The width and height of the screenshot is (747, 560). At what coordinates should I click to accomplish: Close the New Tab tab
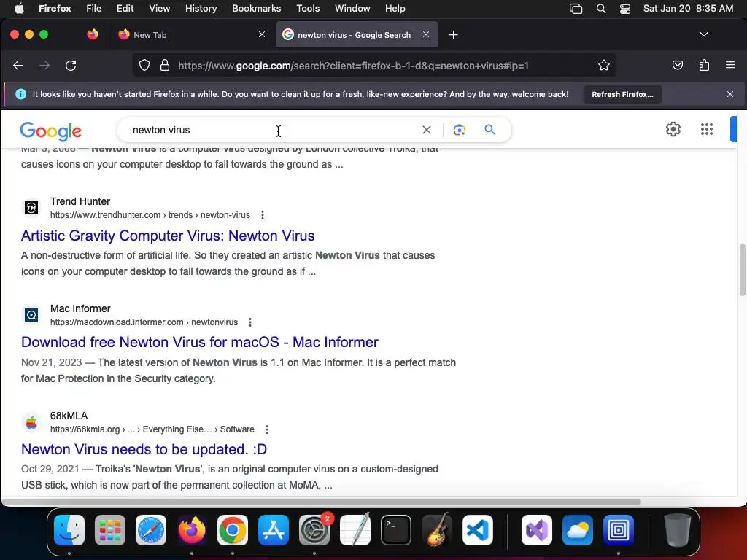coord(262,34)
